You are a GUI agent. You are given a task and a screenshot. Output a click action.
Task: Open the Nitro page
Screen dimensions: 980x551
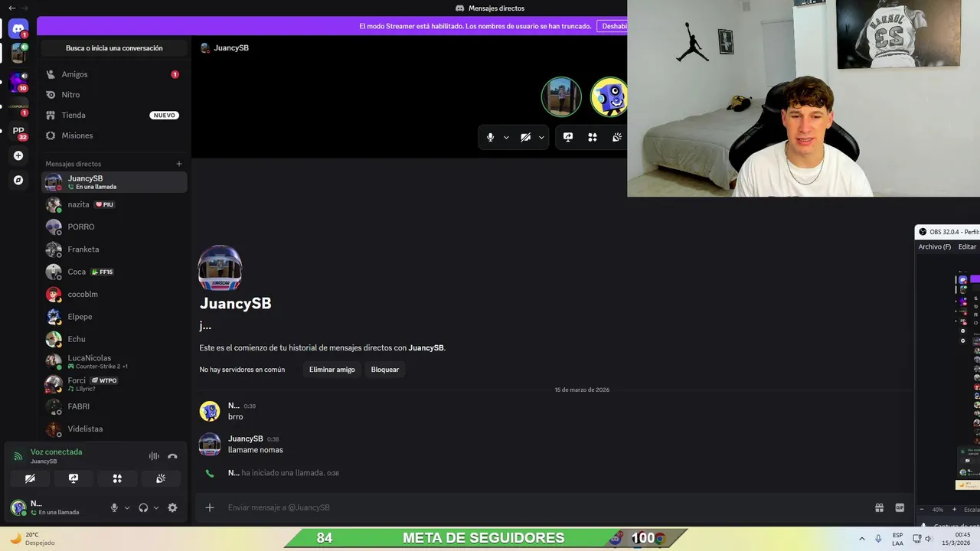click(x=114, y=95)
